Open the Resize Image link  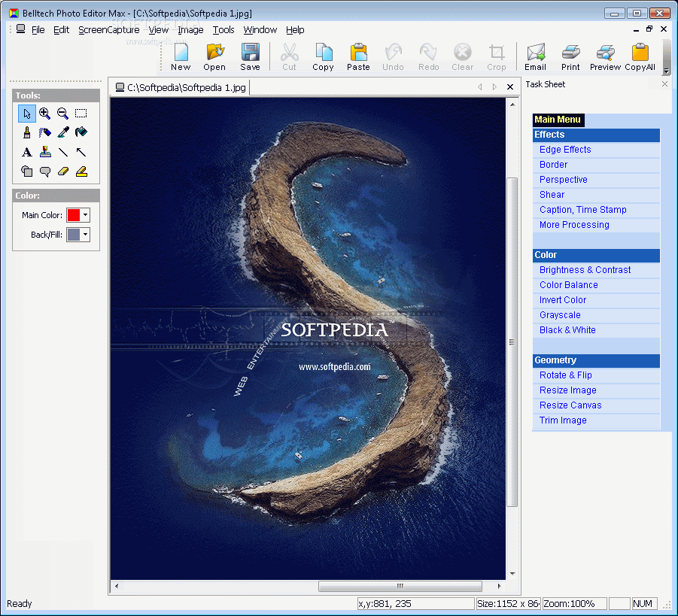[567, 390]
